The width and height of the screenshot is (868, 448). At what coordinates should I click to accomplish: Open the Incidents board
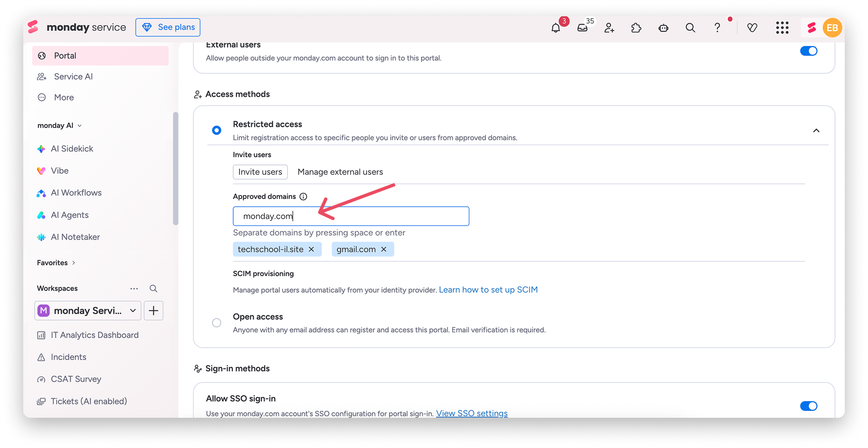(68, 357)
